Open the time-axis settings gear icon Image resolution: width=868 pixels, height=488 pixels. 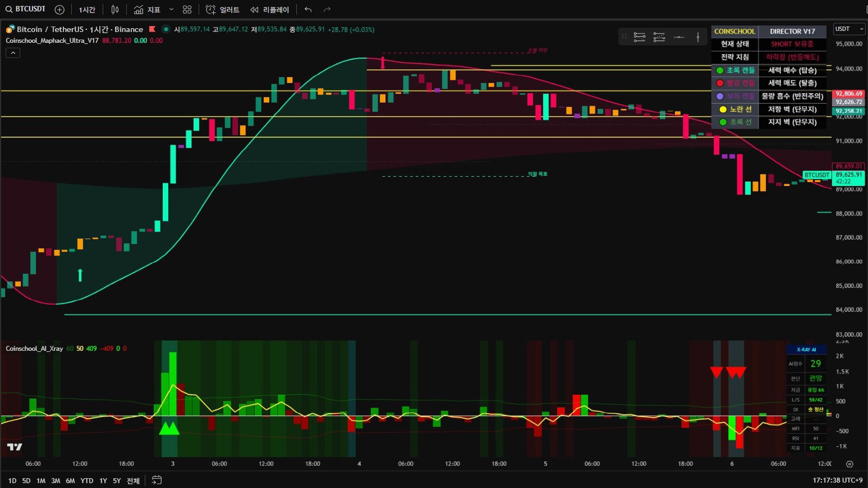click(x=850, y=464)
